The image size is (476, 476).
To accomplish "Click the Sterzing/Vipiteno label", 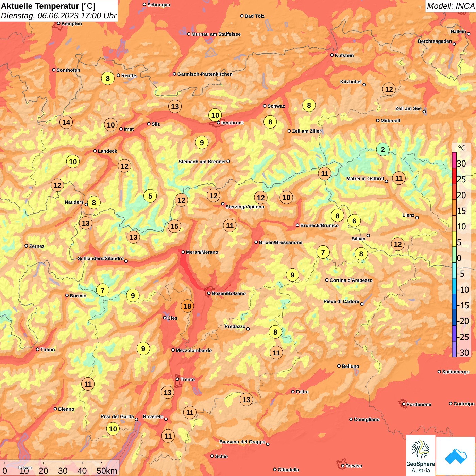I will point(245,207).
